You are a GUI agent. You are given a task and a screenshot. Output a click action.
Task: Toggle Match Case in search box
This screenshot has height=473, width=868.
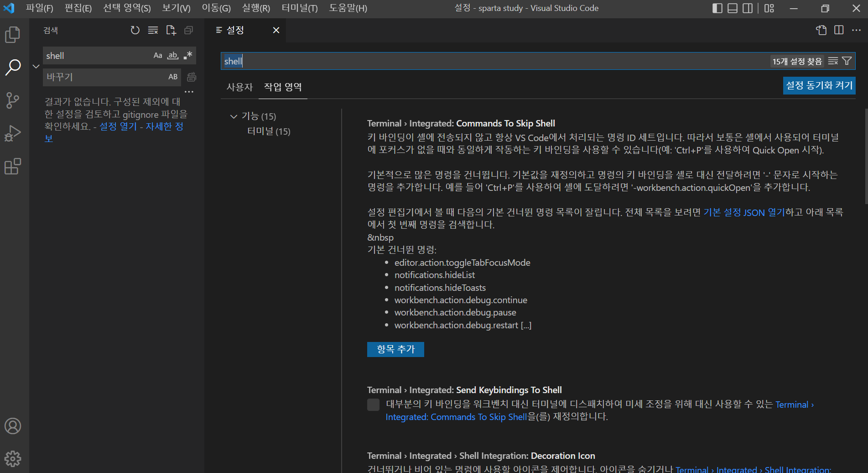click(158, 55)
